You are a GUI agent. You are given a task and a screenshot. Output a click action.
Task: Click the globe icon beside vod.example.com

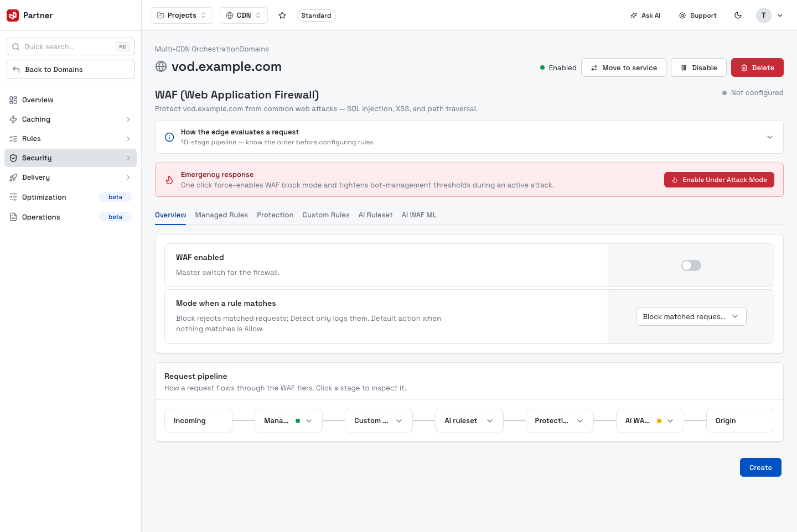click(x=161, y=67)
